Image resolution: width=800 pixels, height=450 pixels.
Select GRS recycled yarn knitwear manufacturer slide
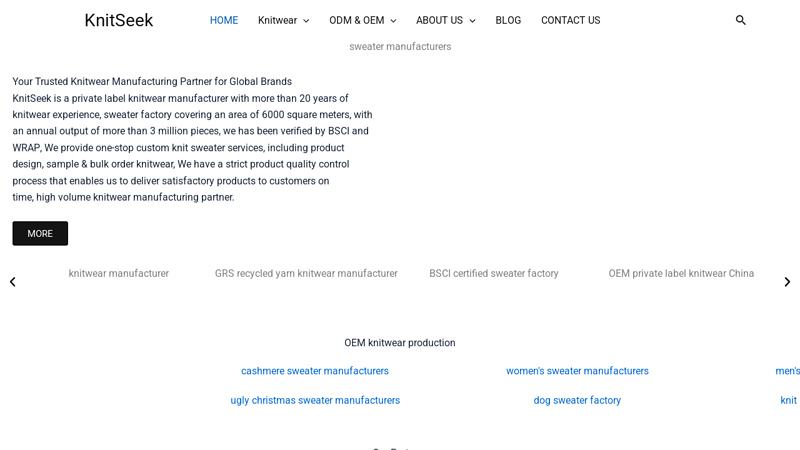tap(306, 273)
